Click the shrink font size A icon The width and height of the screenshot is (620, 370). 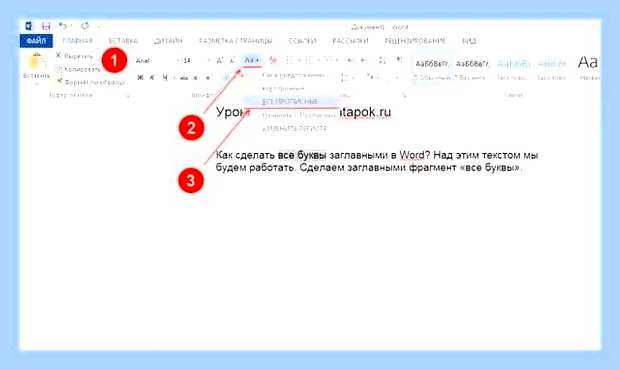coord(232,60)
